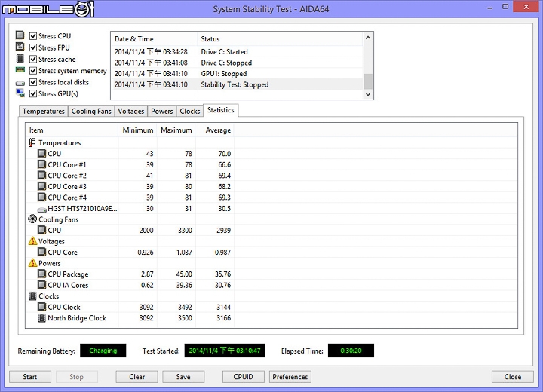Disable the Stress cache option
543x392 pixels.
coord(33,60)
